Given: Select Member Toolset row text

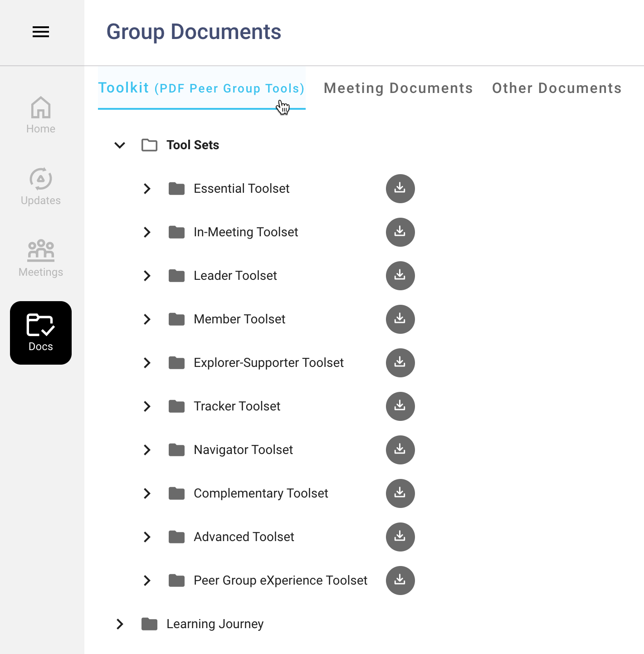Looking at the screenshot, I should pyautogui.click(x=239, y=319).
